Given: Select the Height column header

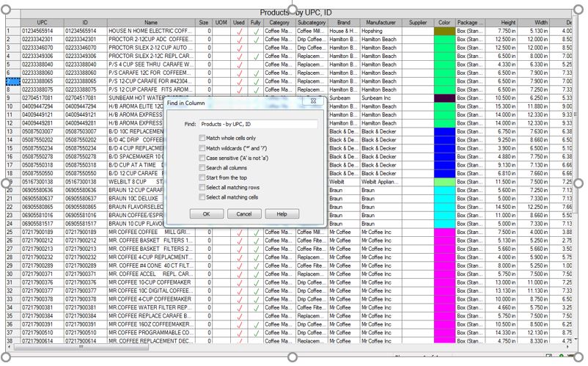Looking at the screenshot, I should tap(501, 23).
